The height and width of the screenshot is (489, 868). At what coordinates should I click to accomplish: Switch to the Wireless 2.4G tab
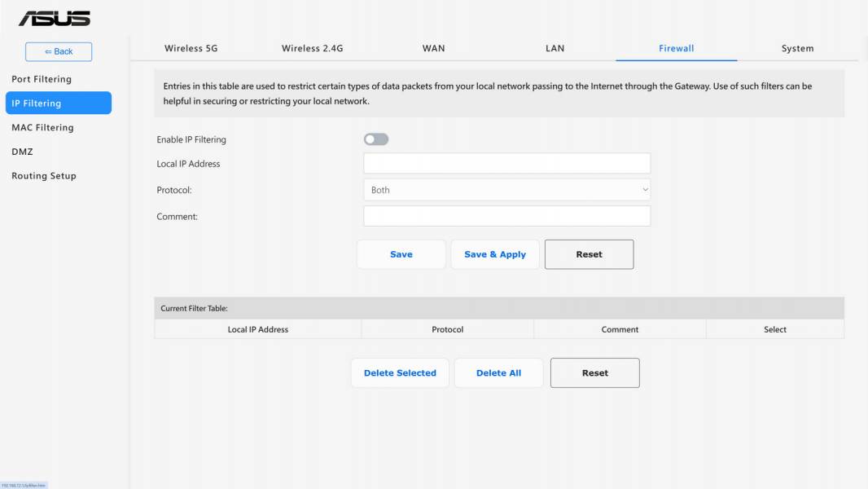(312, 48)
